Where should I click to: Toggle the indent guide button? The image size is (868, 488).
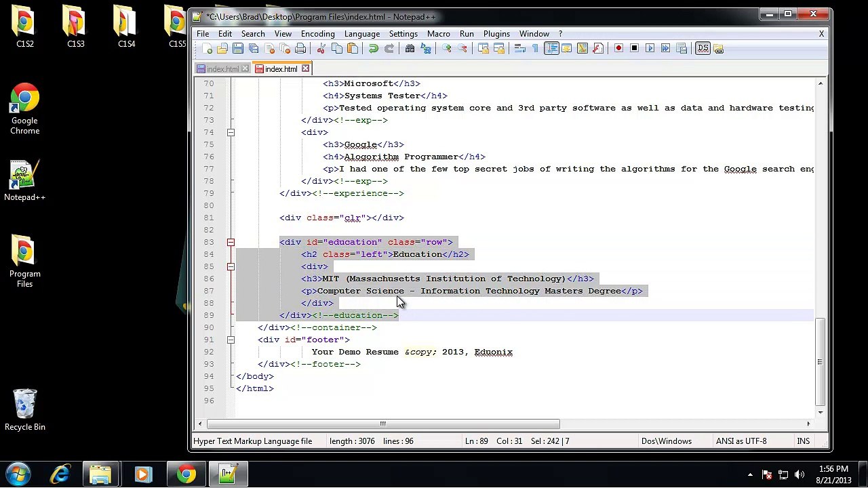coord(551,49)
